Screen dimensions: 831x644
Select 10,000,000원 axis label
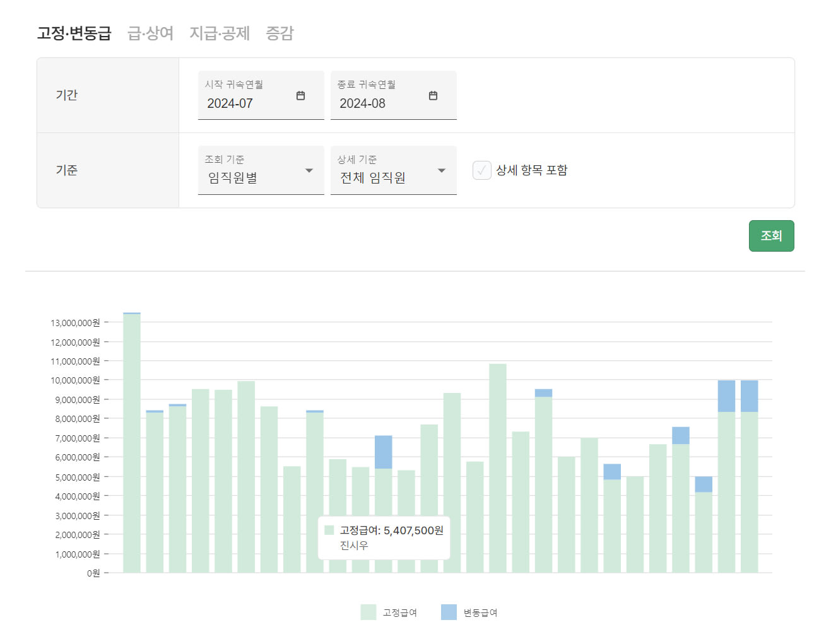[75, 380]
